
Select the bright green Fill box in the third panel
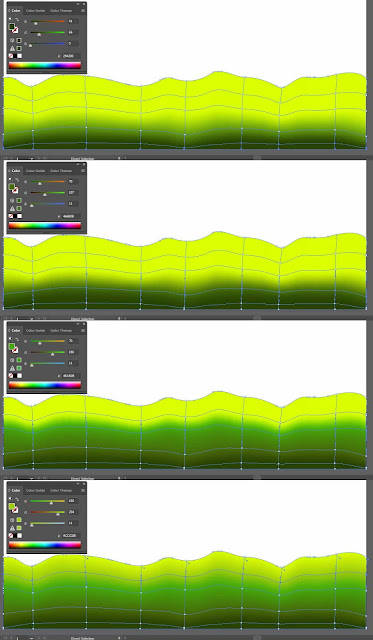tap(12, 346)
